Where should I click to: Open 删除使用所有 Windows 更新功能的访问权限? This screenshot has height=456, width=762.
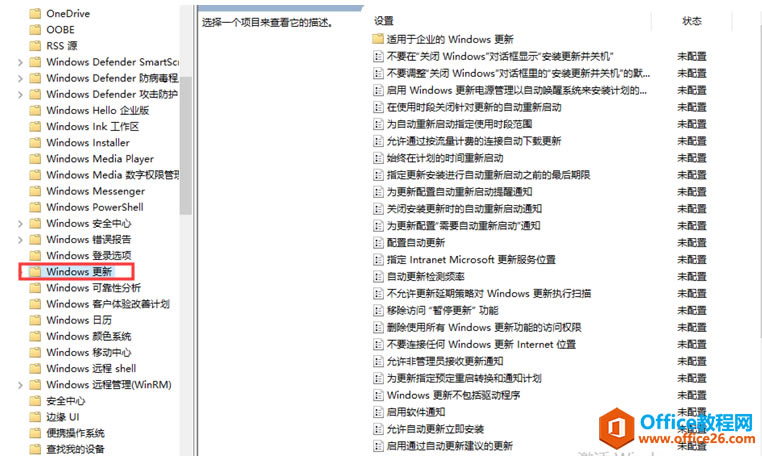(484, 327)
